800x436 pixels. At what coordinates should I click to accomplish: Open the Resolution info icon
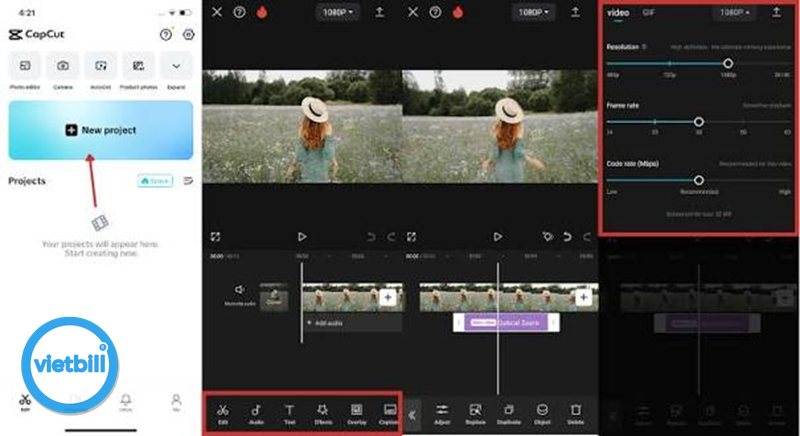click(644, 47)
